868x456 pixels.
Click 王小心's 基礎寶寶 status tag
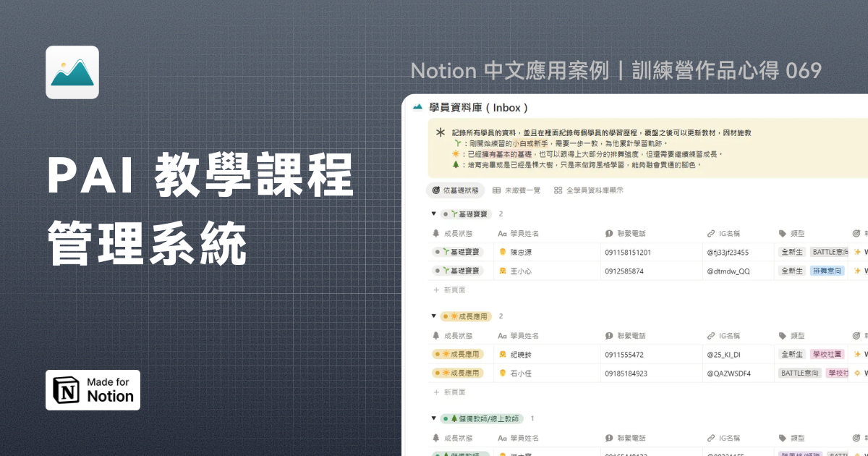tap(459, 271)
